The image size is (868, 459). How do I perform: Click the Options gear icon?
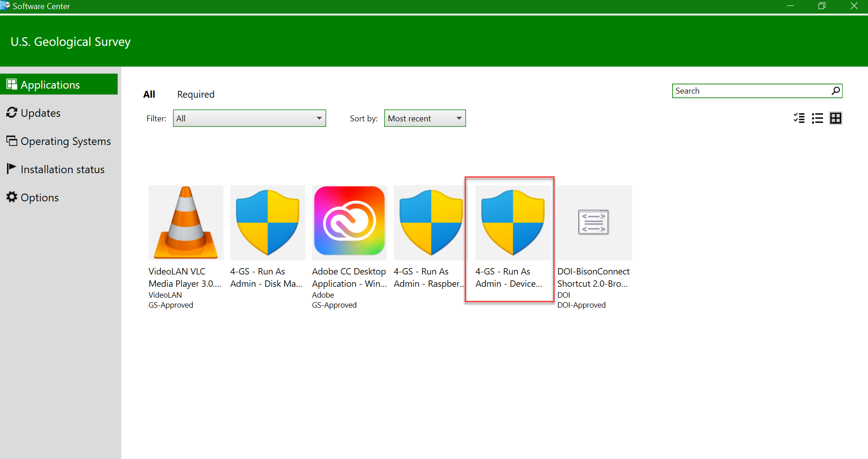tap(12, 197)
